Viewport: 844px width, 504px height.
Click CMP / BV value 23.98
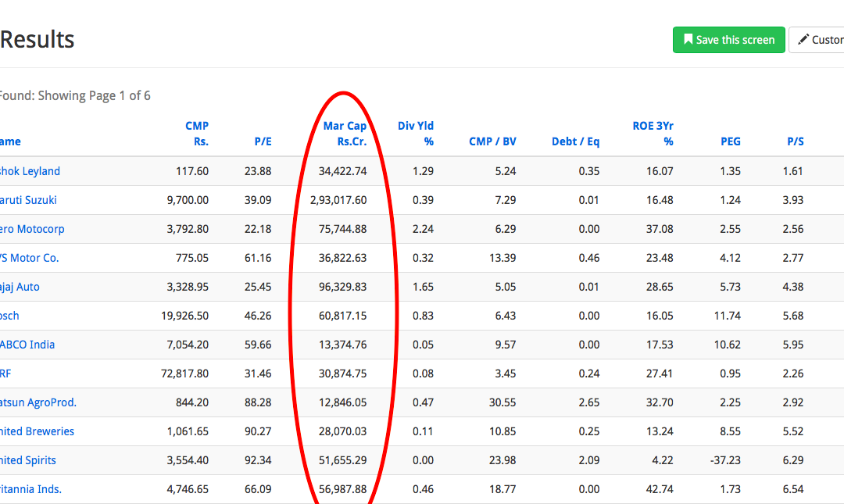point(502,460)
